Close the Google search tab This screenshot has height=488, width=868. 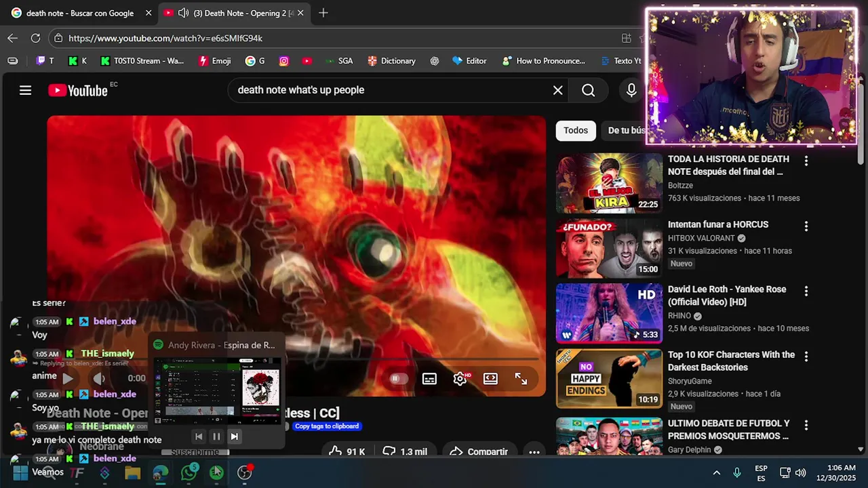click(x=149, y=13)
